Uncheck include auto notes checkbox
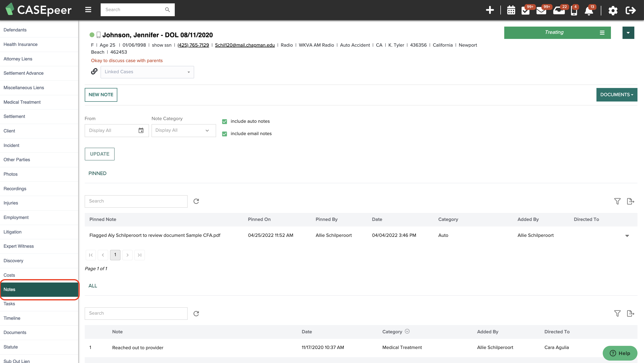The image size is (644, 363). tap(224, 122)
